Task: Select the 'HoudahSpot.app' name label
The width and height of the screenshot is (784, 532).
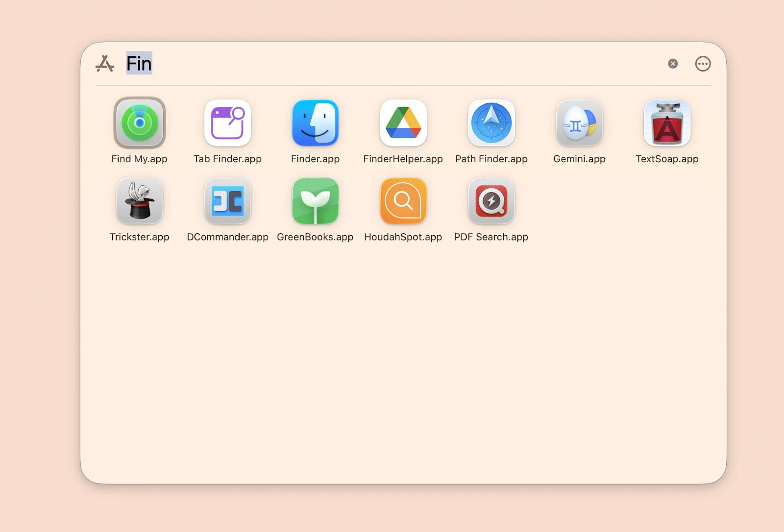Action: click(x=403, y=237)
